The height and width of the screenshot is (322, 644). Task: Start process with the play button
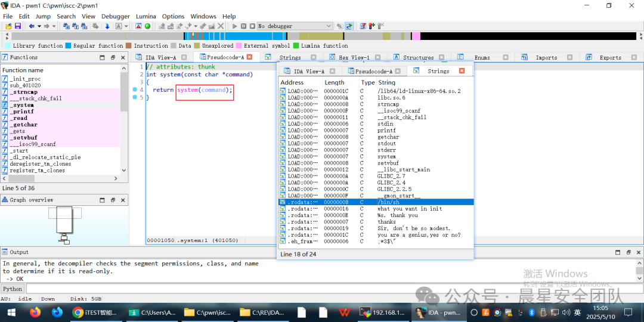pyautogui.click(x=235, y=26)
